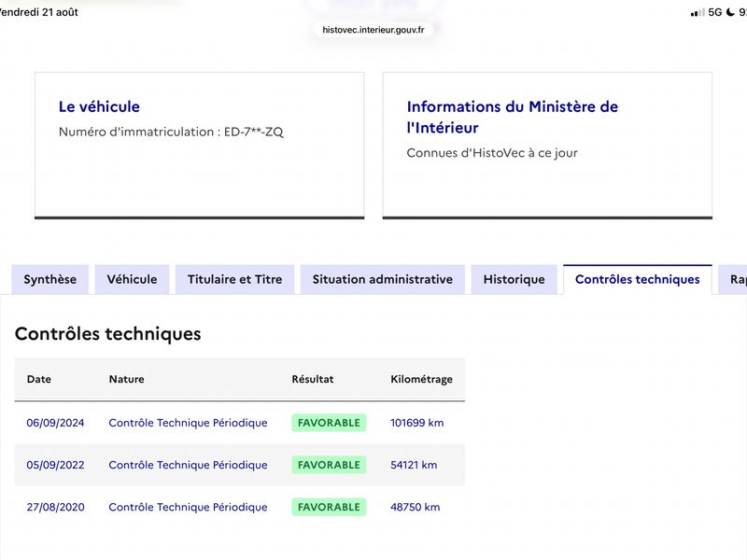Image resolution: width=747 pixels, height=560 pixels.
Task: Click the 48750 km mileage value
Action: click(x=415, y=507)
